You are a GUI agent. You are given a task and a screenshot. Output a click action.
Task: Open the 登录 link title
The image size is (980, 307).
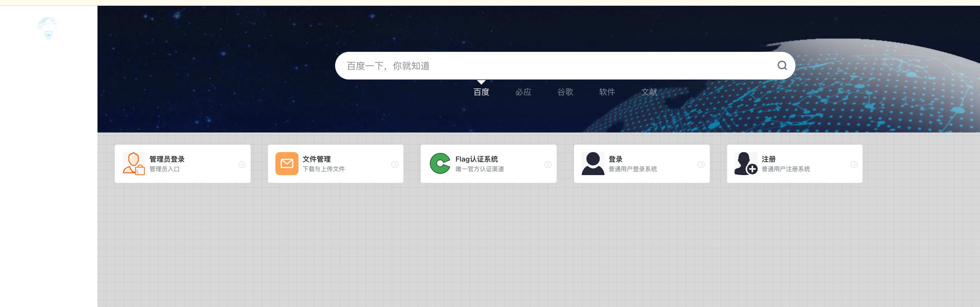point(615,159)
